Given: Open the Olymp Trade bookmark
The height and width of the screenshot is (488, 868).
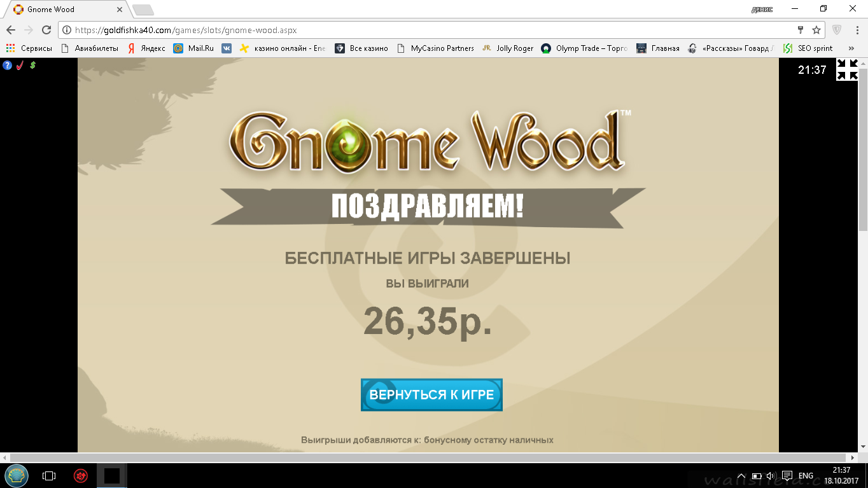Looking at the screenshot, I should [x=585, y=48].
